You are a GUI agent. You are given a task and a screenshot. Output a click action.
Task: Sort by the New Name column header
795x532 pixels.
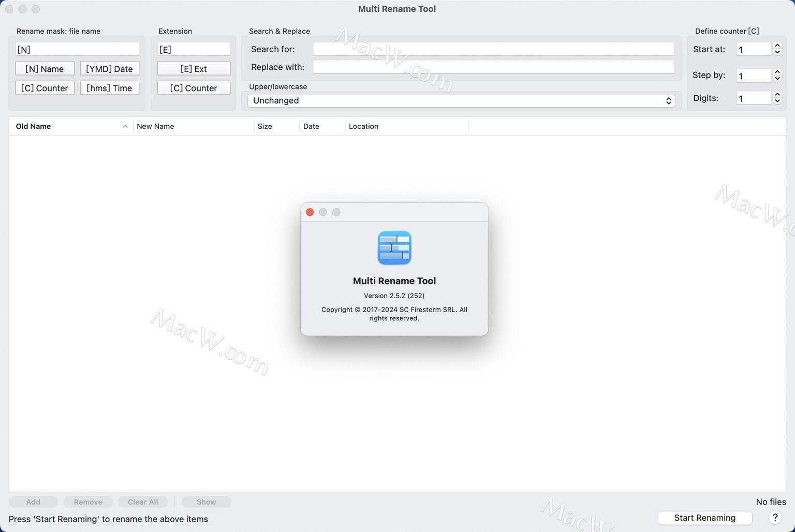click(x=194, y=126)
